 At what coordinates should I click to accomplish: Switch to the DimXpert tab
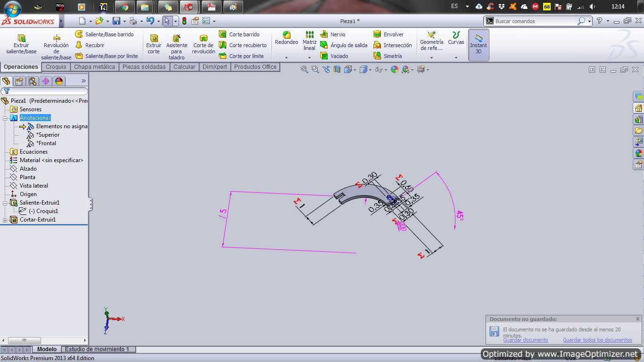pyautogui.click(x=215, y=67)
